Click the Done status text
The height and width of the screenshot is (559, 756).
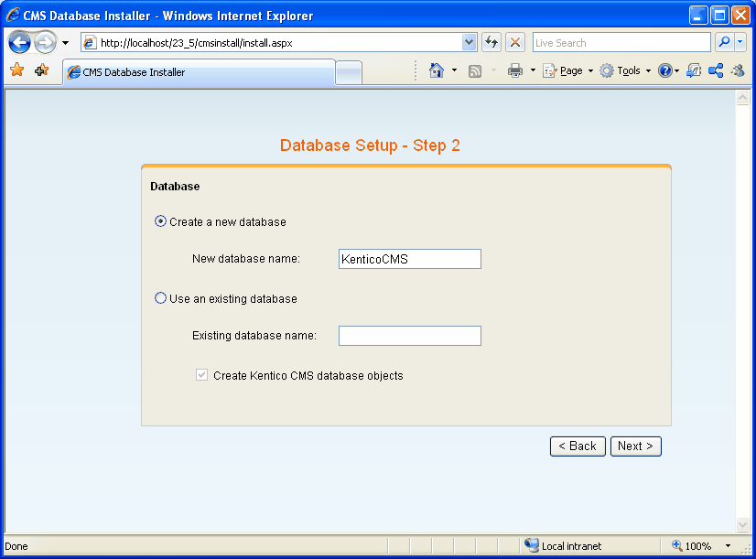tap(16, 546)
